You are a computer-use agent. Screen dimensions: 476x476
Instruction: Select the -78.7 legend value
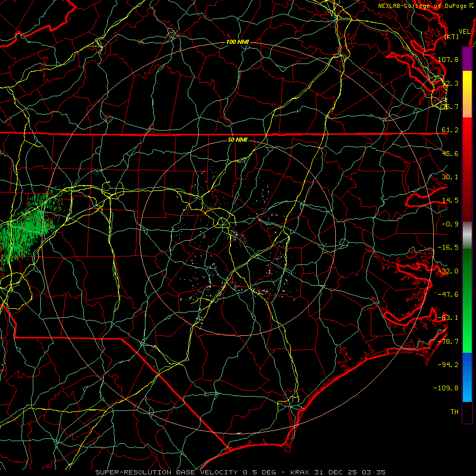pos(448,342)
